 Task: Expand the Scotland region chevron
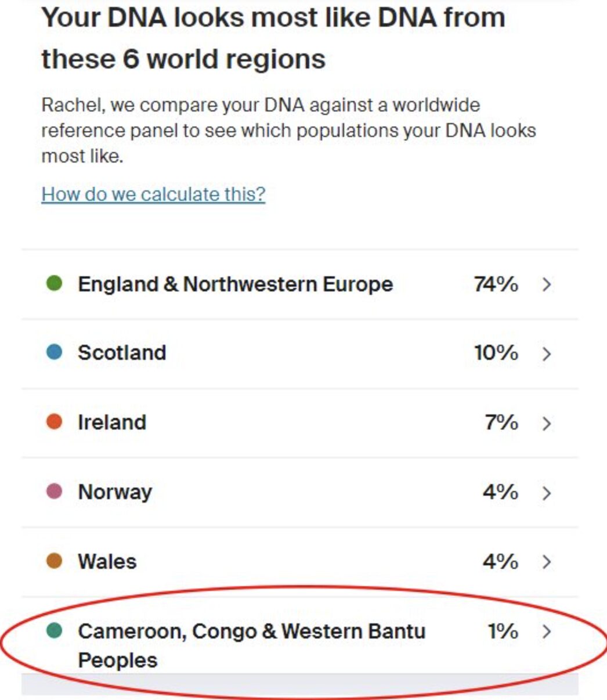click(x=547, y=353)
